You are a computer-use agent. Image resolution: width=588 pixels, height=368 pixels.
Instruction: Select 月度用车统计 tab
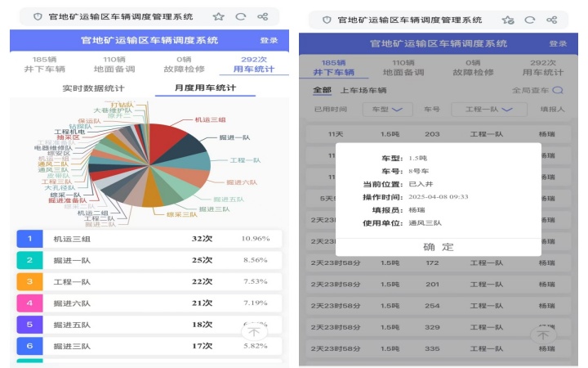[x=200, y=88]
